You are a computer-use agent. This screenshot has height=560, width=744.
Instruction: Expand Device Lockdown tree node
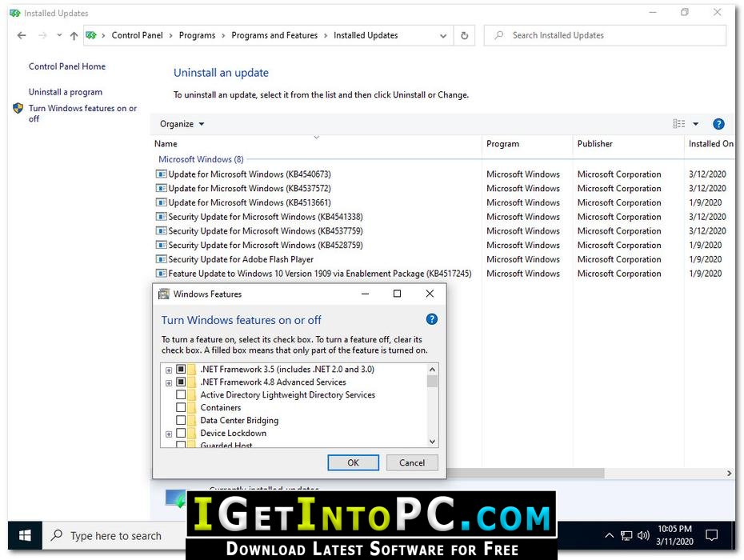click(x=169, y=434)
